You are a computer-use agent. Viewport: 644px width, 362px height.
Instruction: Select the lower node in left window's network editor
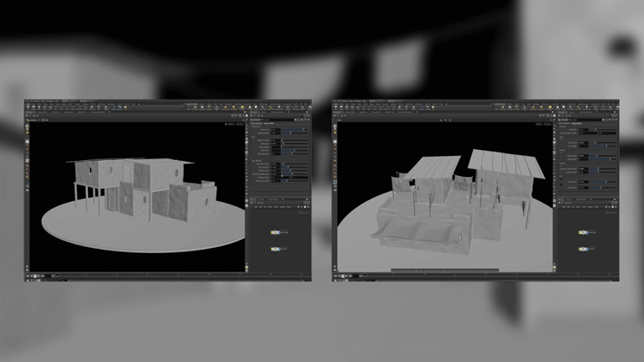point(276,249)
